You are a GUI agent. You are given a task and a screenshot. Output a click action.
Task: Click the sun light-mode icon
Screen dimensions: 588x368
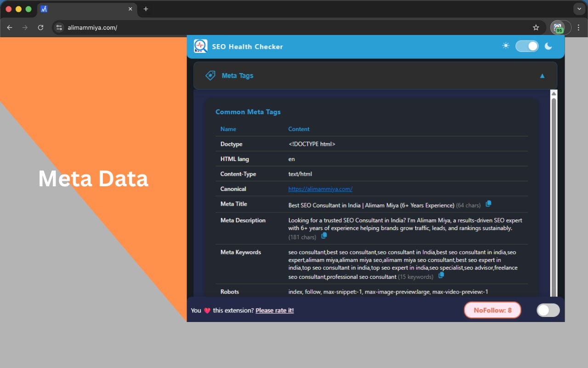[x=506, y=46]
